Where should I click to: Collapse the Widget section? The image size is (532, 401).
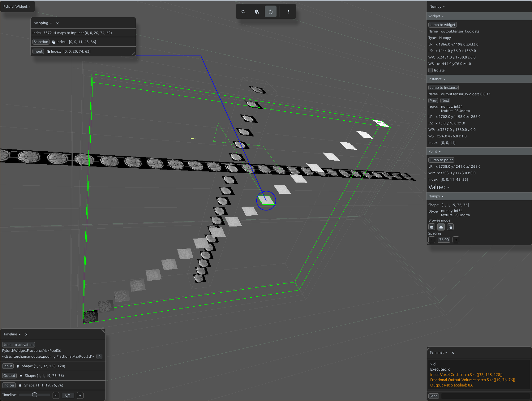[436, 16]
